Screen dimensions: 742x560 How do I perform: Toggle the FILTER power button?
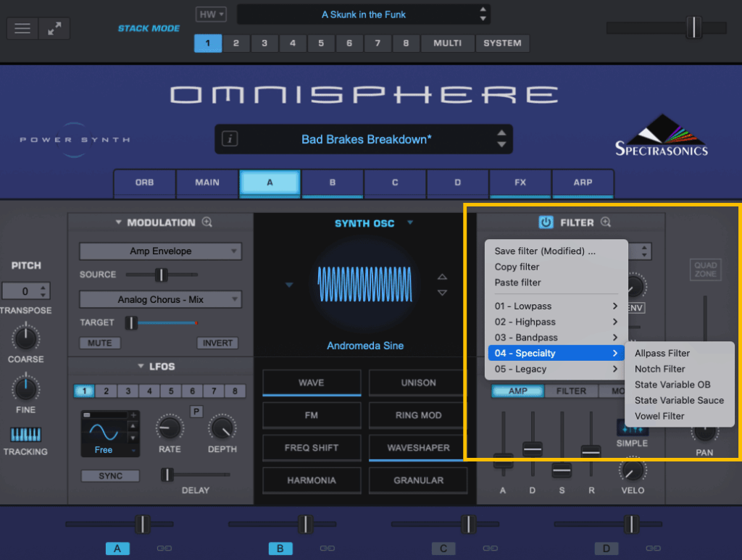click(x=547, y=222)
